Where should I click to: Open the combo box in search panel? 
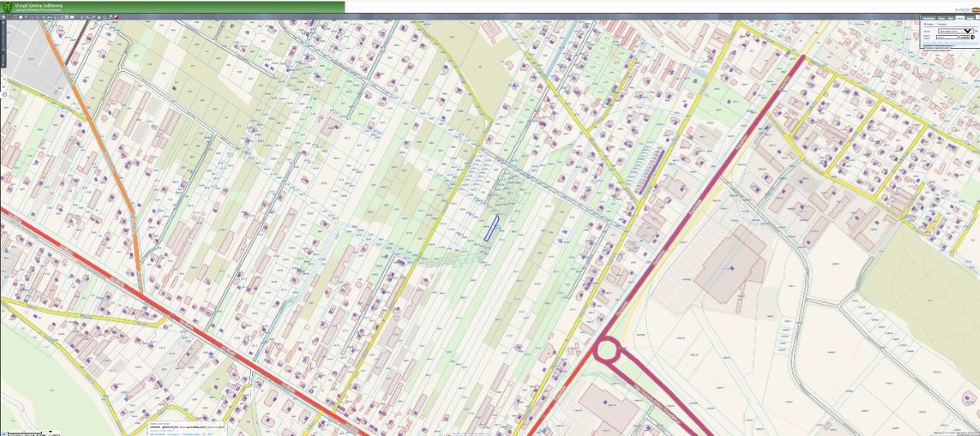click(955, 31)
